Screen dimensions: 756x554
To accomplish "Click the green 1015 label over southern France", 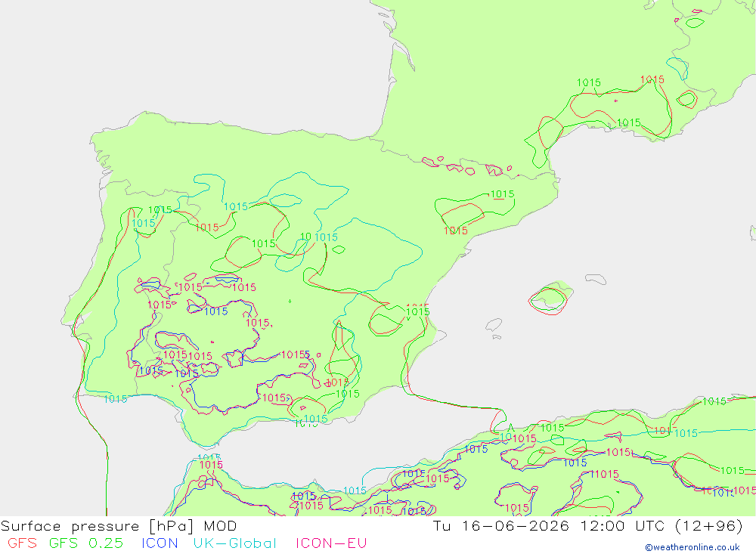I will coord(589,82).
